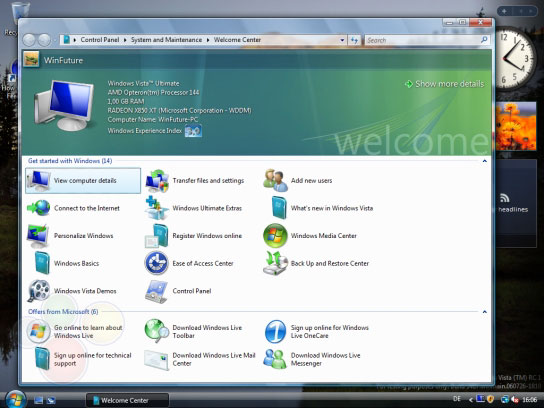This screenshot has width=544, height=408.
Task: Click the Connect to the Internet globe icon
Action: click(39, 208)
